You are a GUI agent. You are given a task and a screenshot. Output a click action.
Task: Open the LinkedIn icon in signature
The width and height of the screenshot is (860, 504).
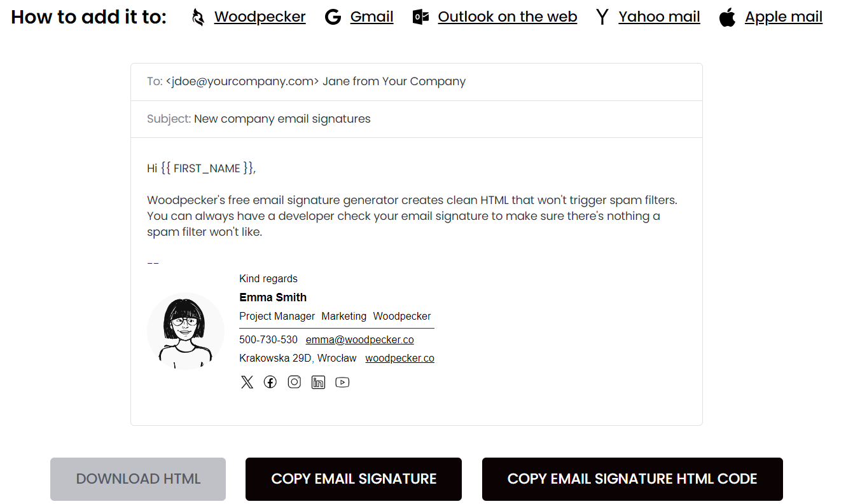318,382
